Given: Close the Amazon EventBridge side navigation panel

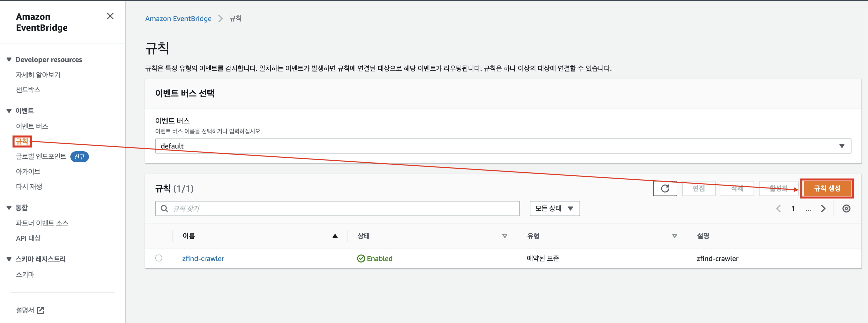Looking at the screenshot, I should tap(110, 16).
